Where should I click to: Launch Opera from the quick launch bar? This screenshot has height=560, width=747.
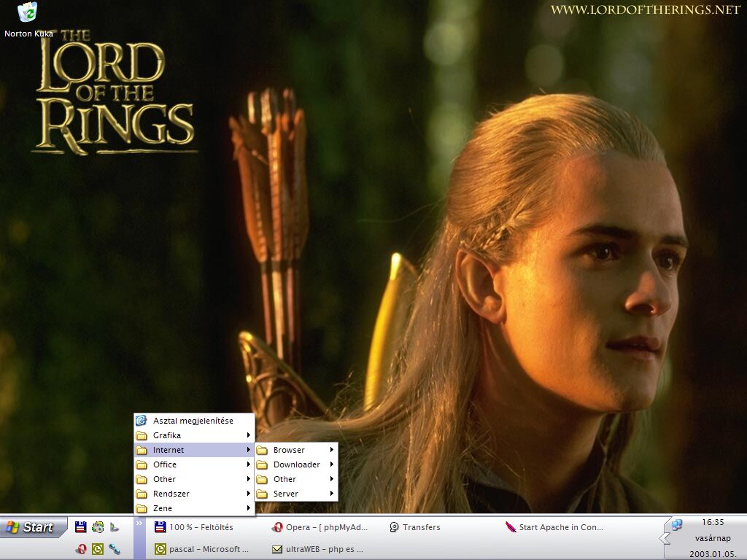pos(80,549)
